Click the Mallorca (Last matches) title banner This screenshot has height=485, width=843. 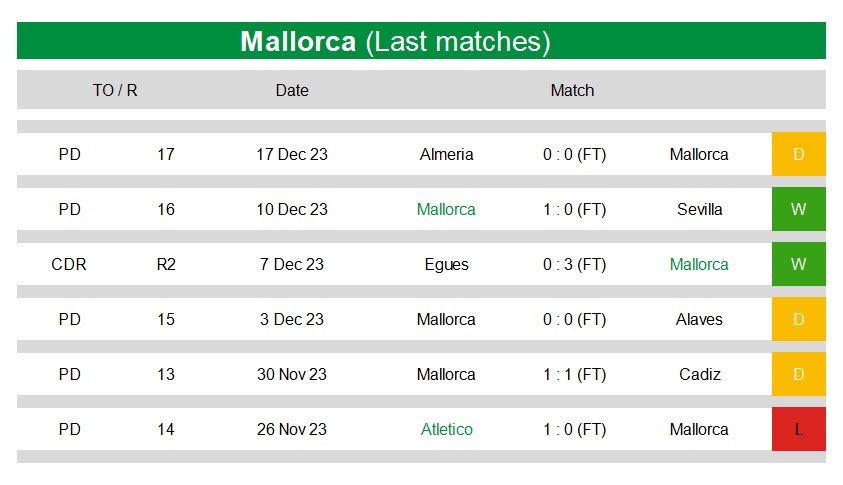coord(422,41)
